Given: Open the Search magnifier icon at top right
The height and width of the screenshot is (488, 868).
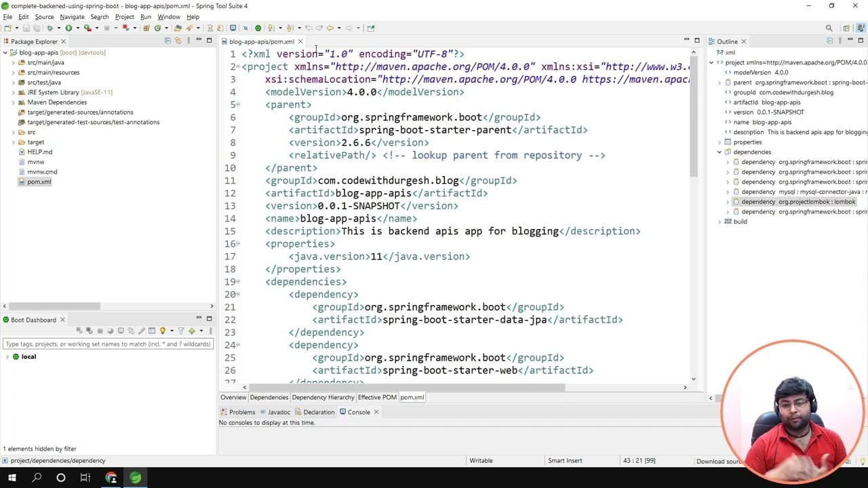Looking at the screenshot, I should pyautogui.click(x=829, y=28).
